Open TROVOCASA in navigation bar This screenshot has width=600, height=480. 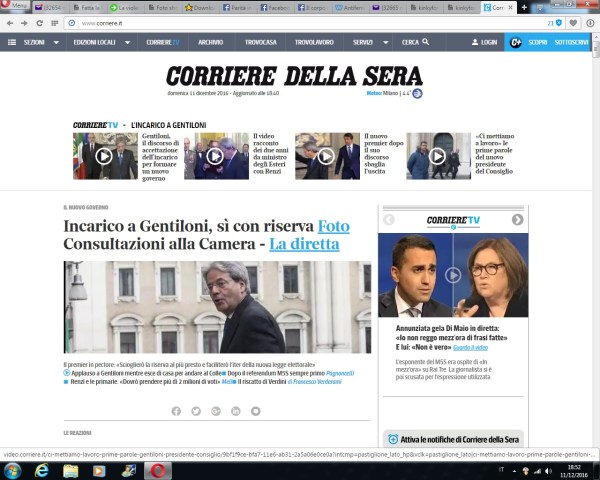261,42
